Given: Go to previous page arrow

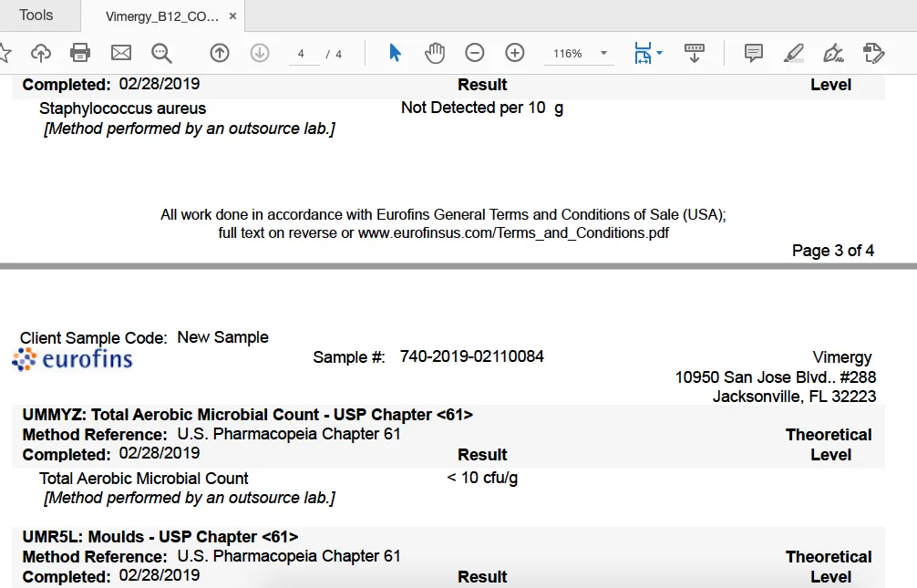Looking at the screenshot, I should (x=220, y=53).
